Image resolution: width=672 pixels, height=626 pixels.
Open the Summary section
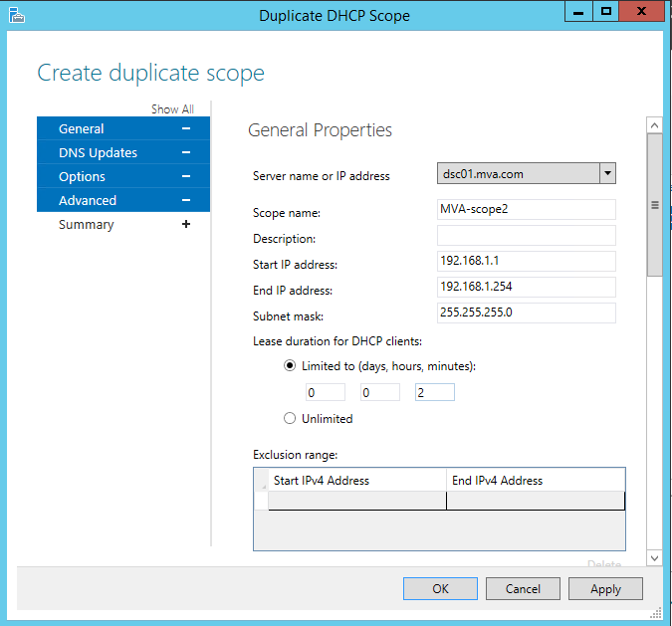123,224
